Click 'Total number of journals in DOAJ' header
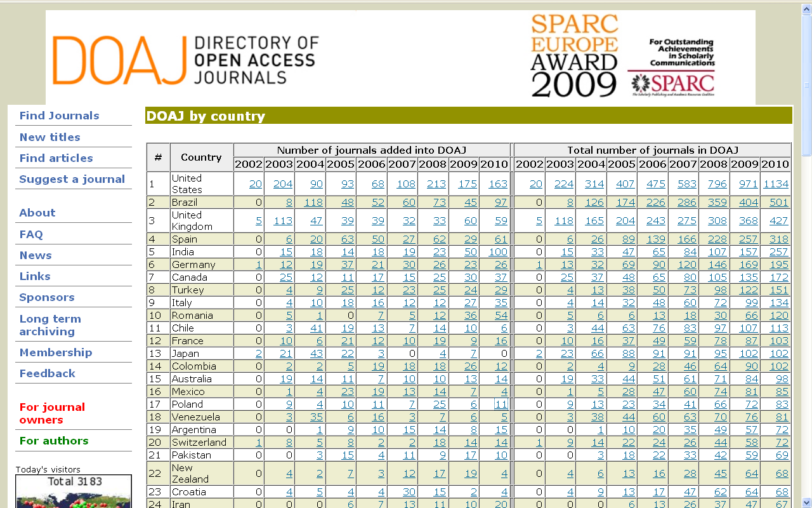 coord(653,150)
